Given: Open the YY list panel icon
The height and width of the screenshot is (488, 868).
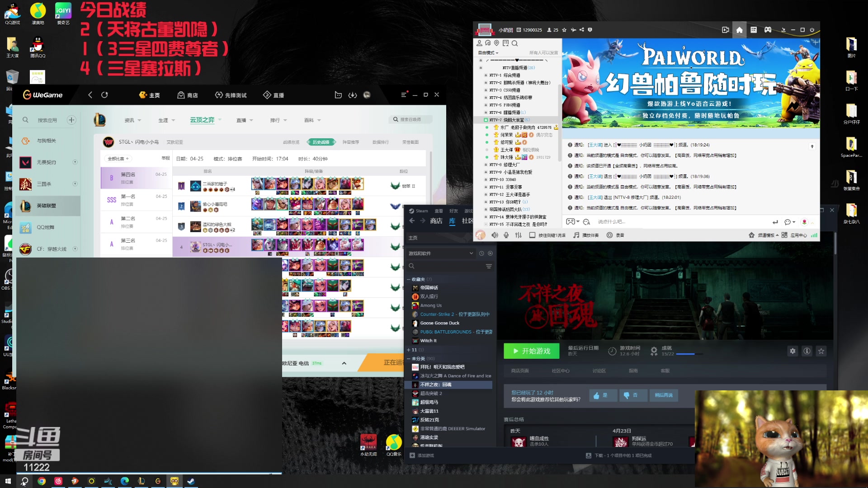Looking at the screenshot, I should [754, 30].
